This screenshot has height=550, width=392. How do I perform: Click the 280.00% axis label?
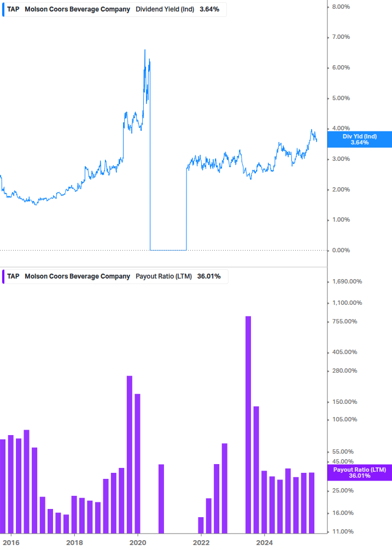click(344, 370)
